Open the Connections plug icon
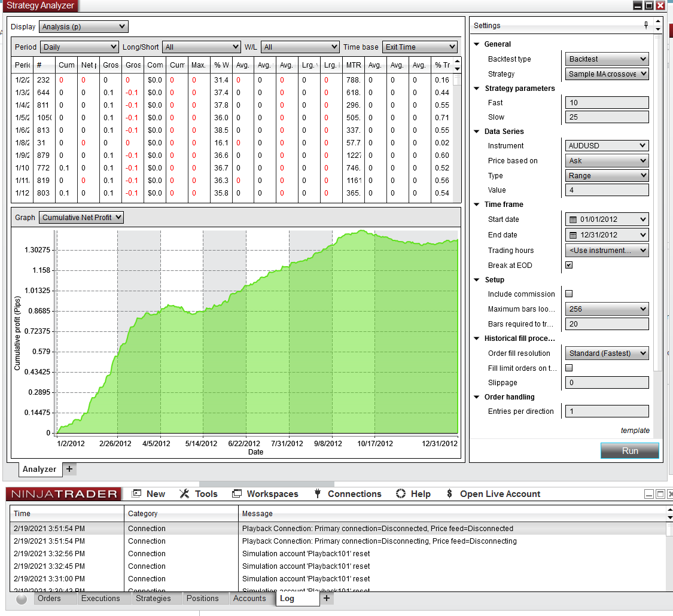 click(316, 494)
